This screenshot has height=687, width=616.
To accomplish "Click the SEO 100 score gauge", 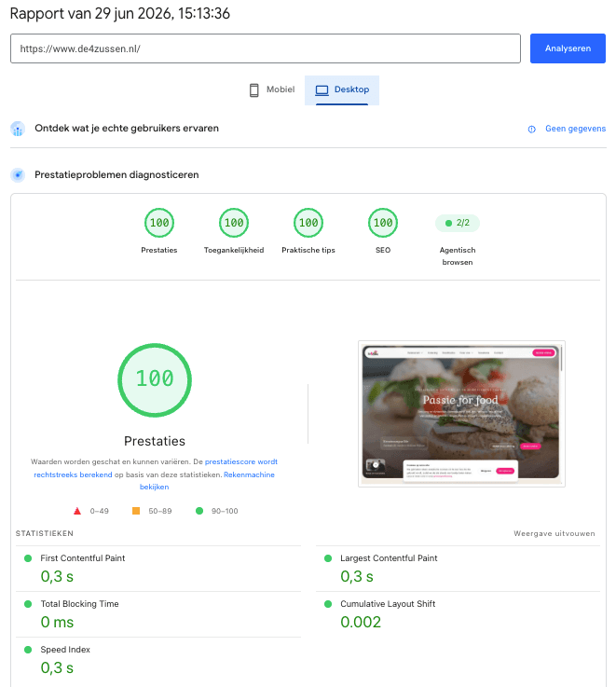I will coord(382,223).
